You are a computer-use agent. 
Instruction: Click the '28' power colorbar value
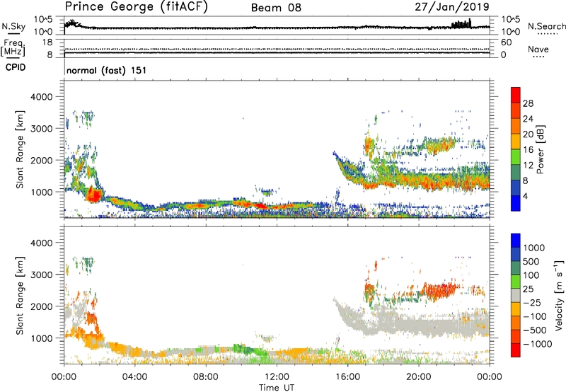click(528, 103)
